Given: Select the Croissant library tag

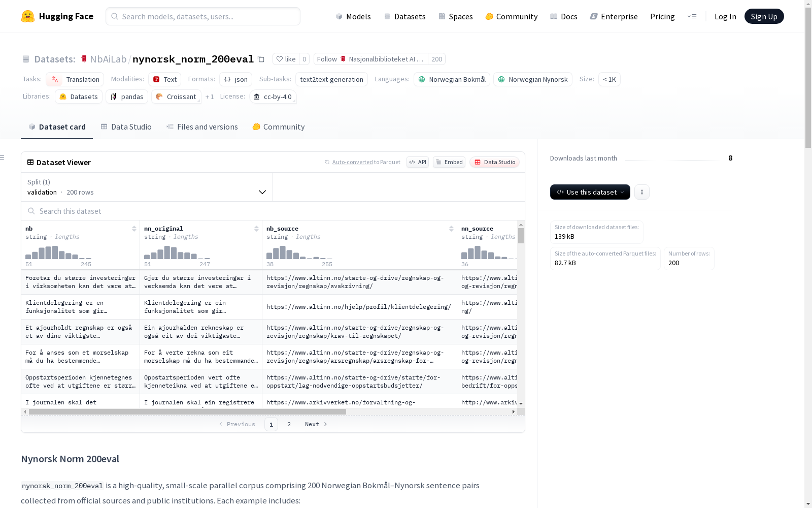Looking at the screenshot, I should pos(176,97).
